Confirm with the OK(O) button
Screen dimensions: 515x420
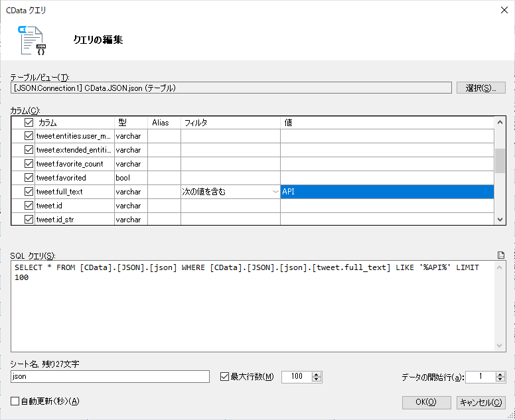pos(426,402)
